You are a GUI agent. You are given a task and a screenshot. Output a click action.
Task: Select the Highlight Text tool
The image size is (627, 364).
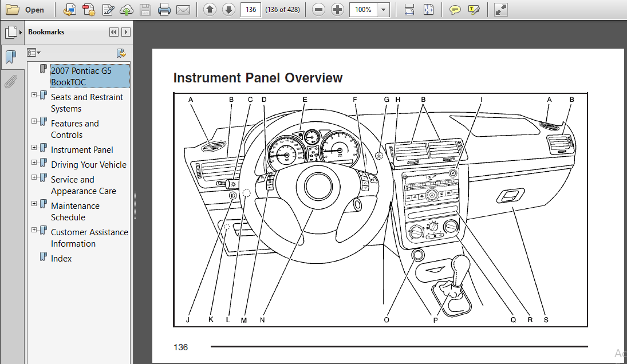[474, 10]
